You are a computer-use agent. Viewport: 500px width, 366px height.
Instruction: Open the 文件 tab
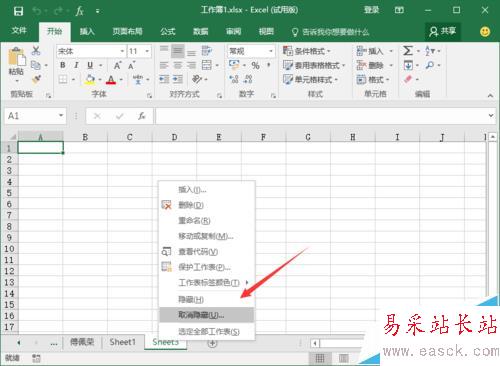[x=19, y=31]
